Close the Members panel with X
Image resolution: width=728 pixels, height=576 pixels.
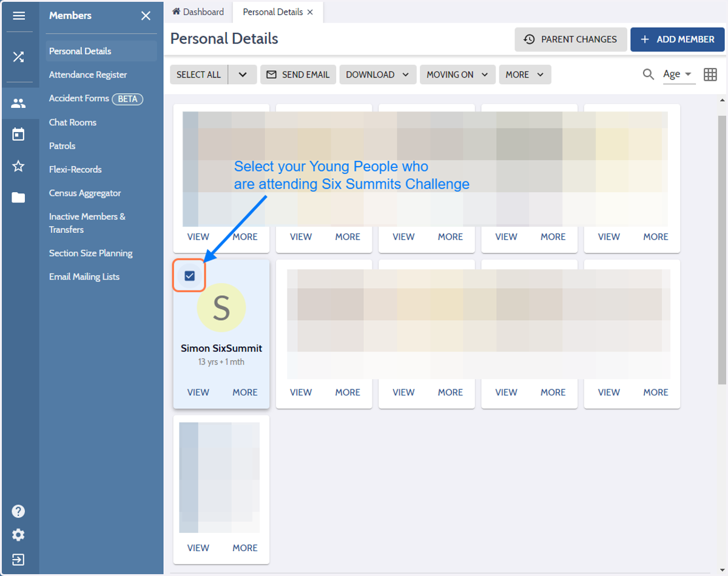pyautogui.click(x=146, y=16)
